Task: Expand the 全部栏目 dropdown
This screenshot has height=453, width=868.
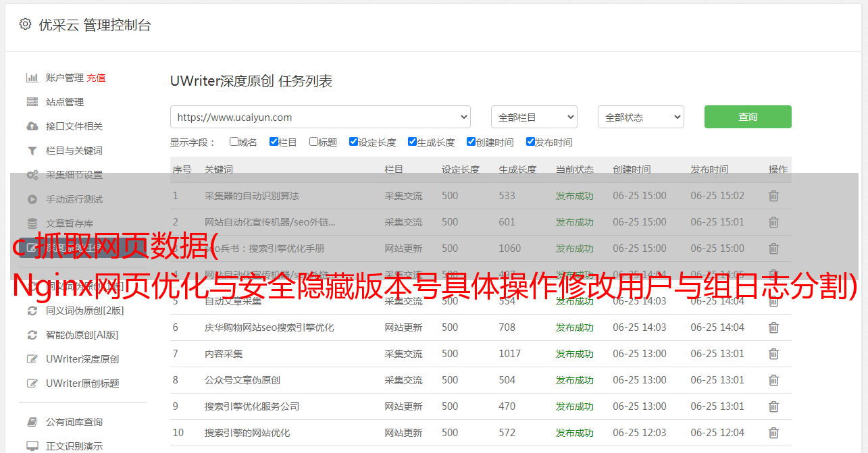Action: (x=534, y=117)
